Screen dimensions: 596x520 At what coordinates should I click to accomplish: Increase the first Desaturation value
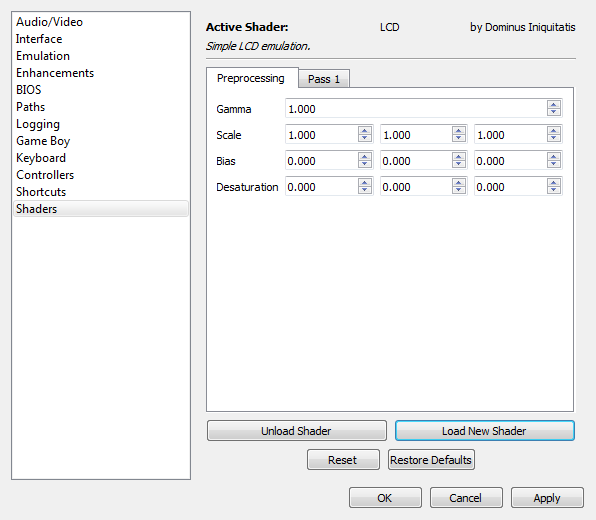pyautogui.click(x=365, y=182)
